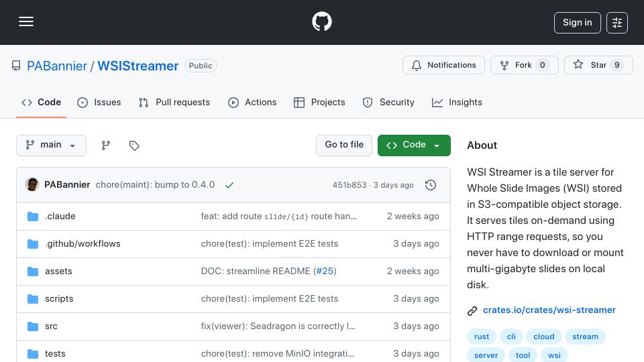This screenshot has height=362, width=644.
Task: Click the Public visibility badge
Action: coord(201,66)
